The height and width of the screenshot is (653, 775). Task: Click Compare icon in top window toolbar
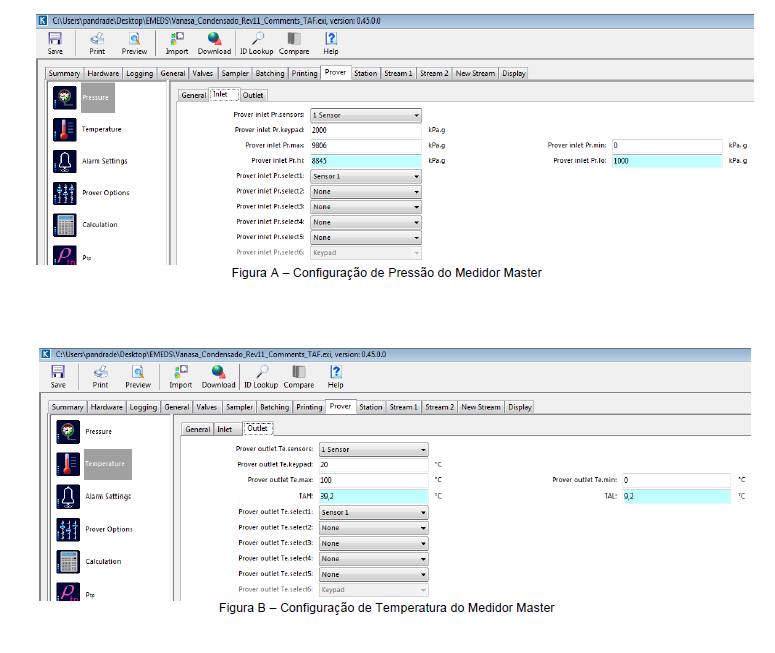tap(294, 39)
